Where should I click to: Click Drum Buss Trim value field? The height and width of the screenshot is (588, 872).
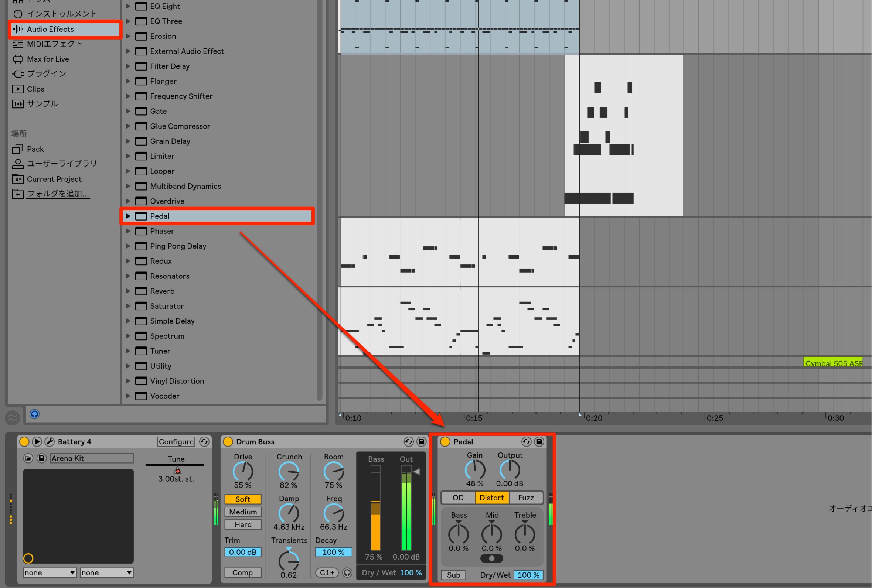coord(243,552)
